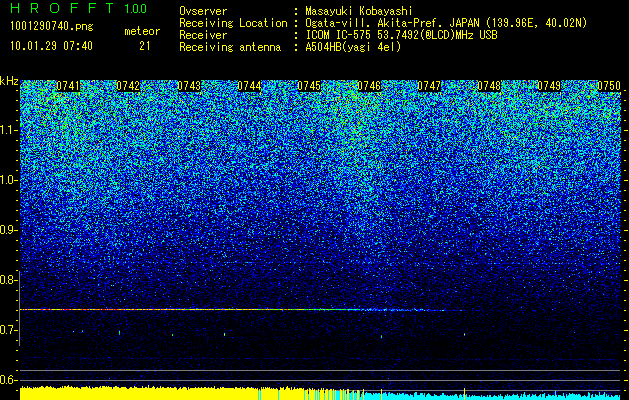
Task: Click the 1.1 frequency axis label
Action: pos(8,130)
